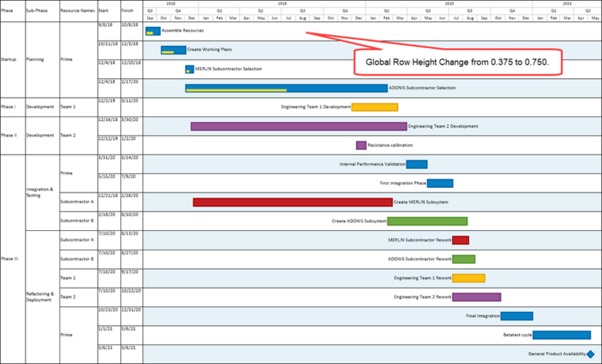Click the Phase column header

pyautogui.click(x=7, y=11)
